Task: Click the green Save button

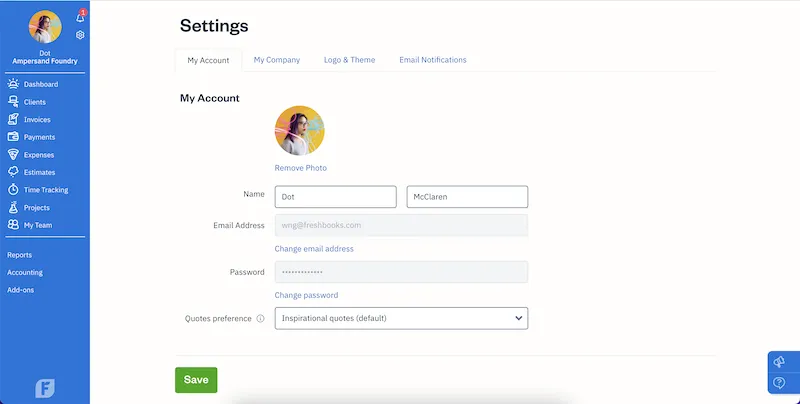Action: click(x=196, y=380)
